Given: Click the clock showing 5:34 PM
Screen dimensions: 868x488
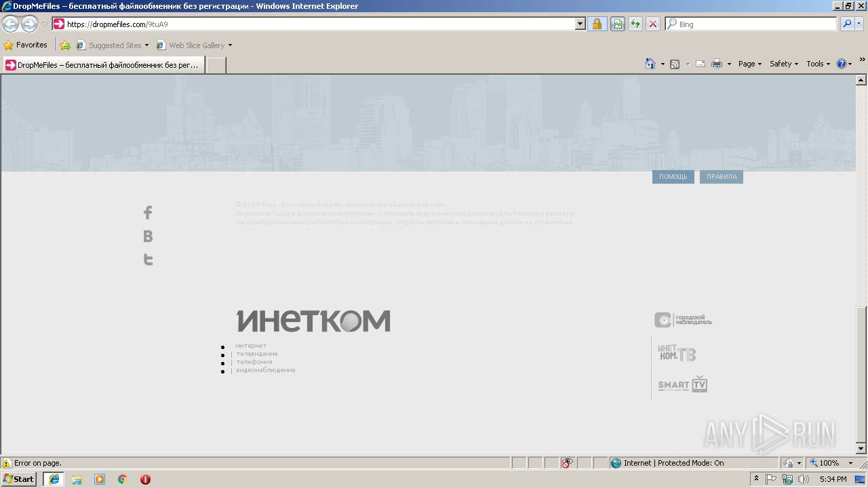Looking at the screenshot, I should point(833,479).
